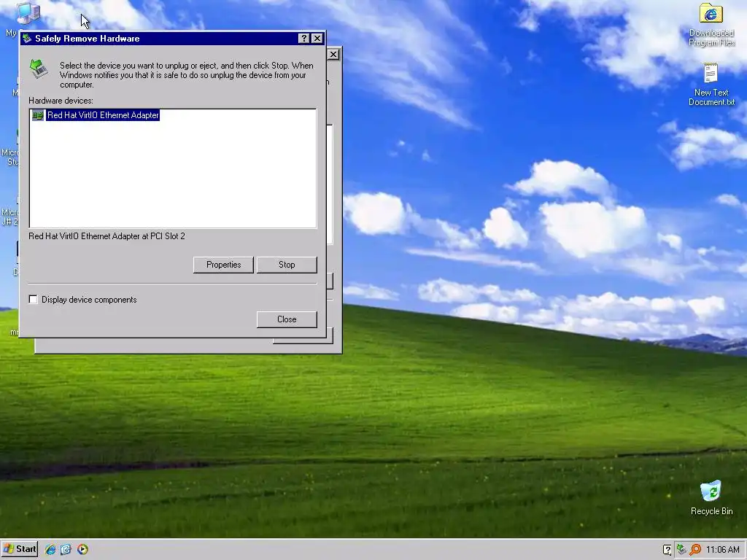
Task: Select the My Computer desktop icon
Action: (x=27, y=15)
